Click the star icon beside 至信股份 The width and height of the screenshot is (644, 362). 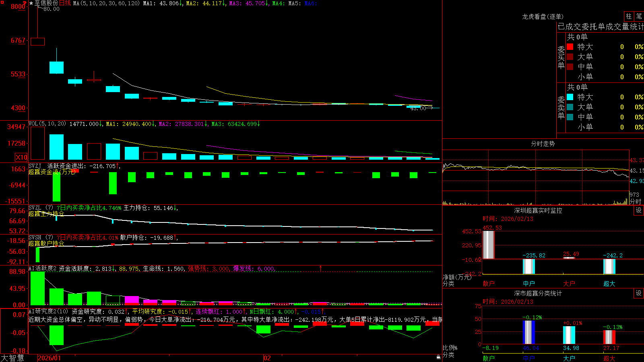pos(31,3)
